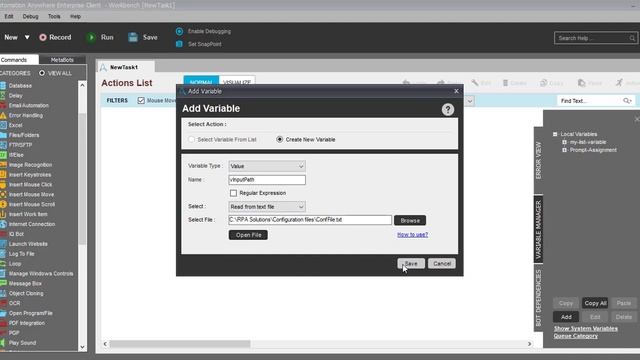This screenshot has width=640, height=360.
Task: Open the Help menu
Action: click(x=76, y=16)
